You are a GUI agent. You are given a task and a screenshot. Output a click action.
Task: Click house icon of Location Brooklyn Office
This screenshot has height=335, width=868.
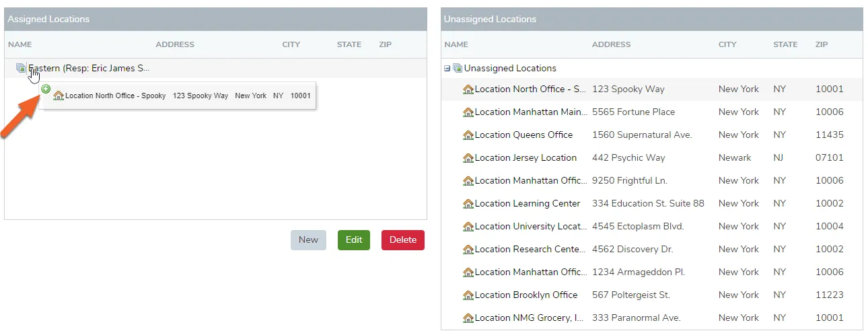[x=468, y=295]
